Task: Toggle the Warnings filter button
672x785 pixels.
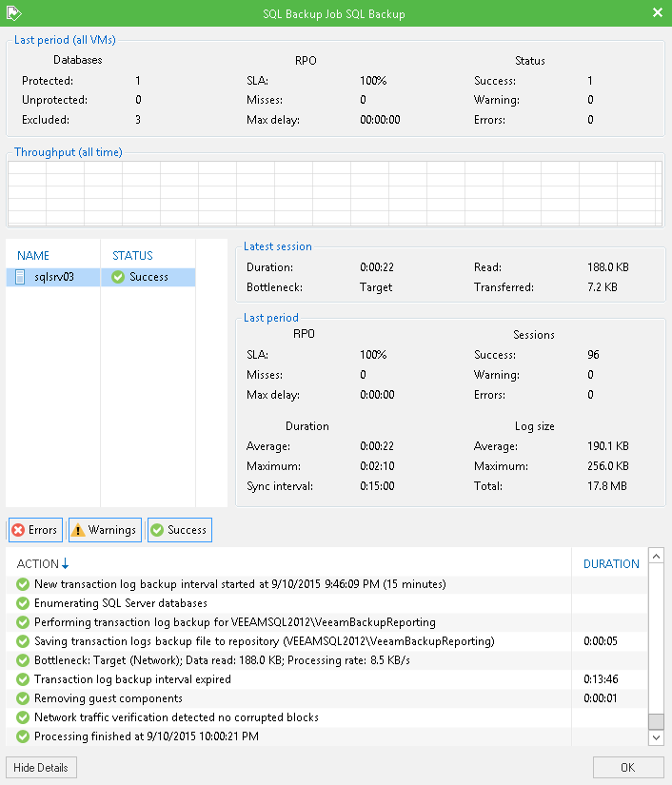Action: [105, 530]
